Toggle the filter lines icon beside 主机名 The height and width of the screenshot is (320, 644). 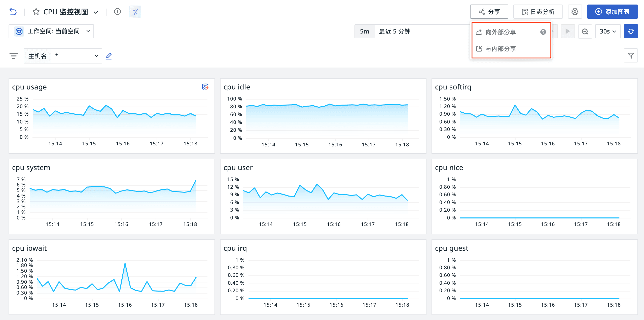pyautogui.click(x=14, y=56)
